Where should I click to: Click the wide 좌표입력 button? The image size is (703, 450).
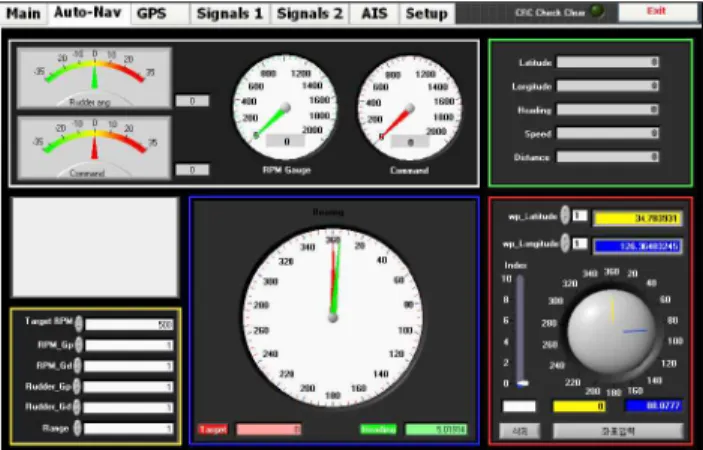tap(618, 431)
